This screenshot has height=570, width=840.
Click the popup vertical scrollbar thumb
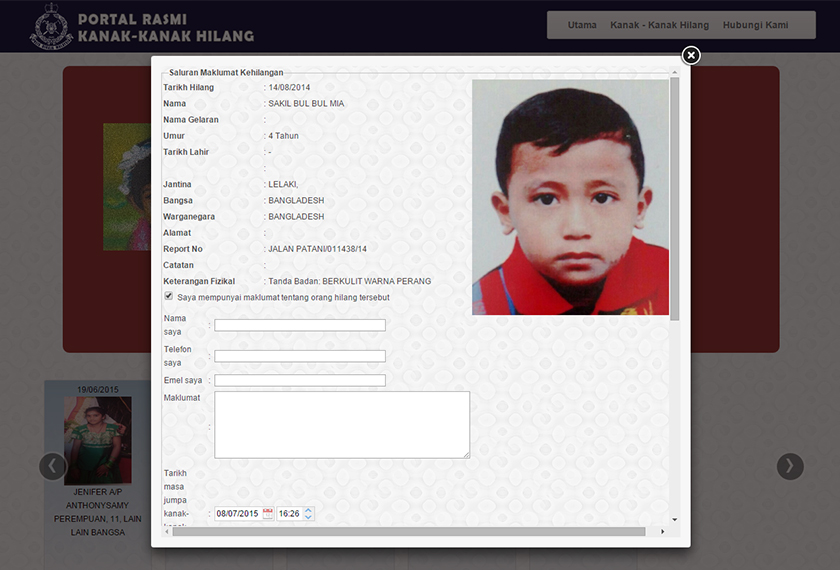(674, 199)
